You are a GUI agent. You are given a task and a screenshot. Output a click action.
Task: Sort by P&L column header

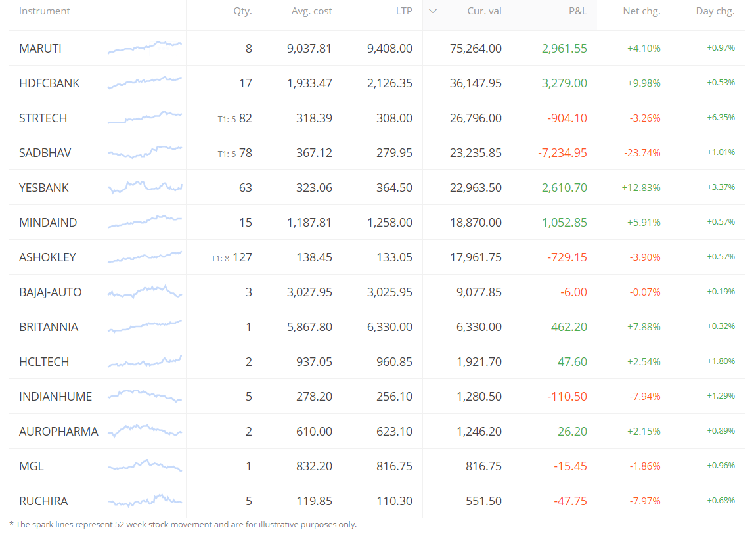click(x=577, y=11)
